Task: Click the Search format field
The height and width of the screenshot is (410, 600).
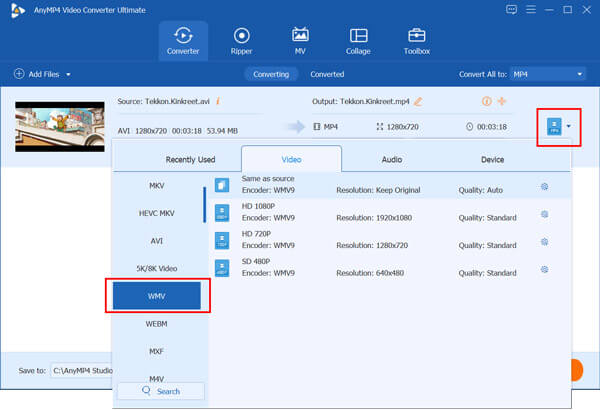Action: [x=161, y=391]
